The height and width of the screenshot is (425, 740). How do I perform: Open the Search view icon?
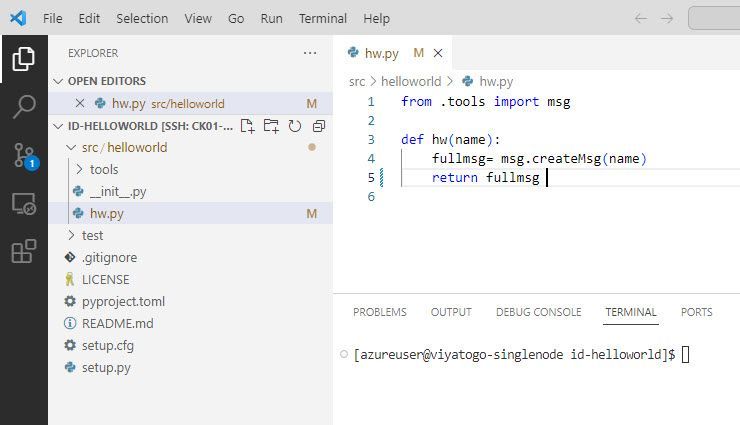(23, 107)
